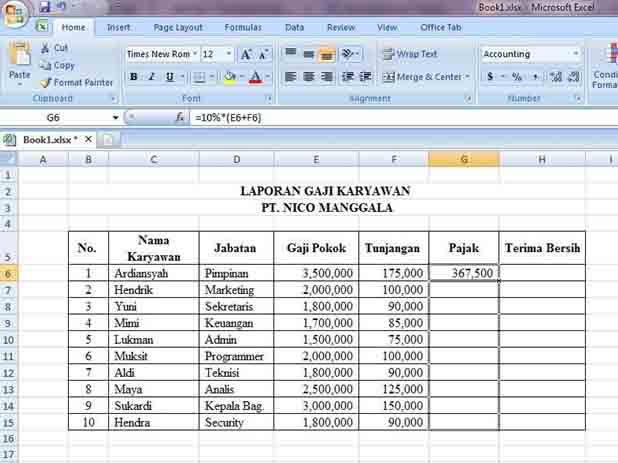
Task: Toggle bottom vertical alignment
Action: 327,54
